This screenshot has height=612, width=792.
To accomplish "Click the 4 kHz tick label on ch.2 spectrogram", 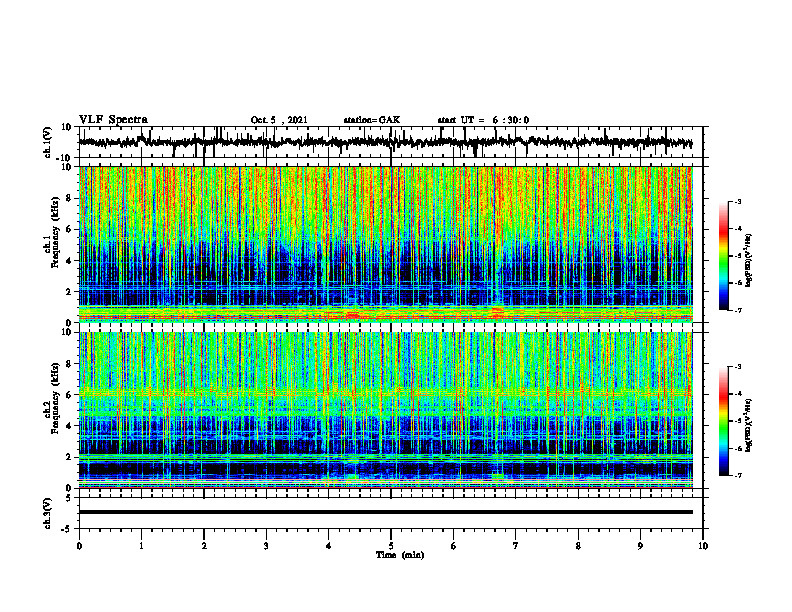I will point(69,426).
